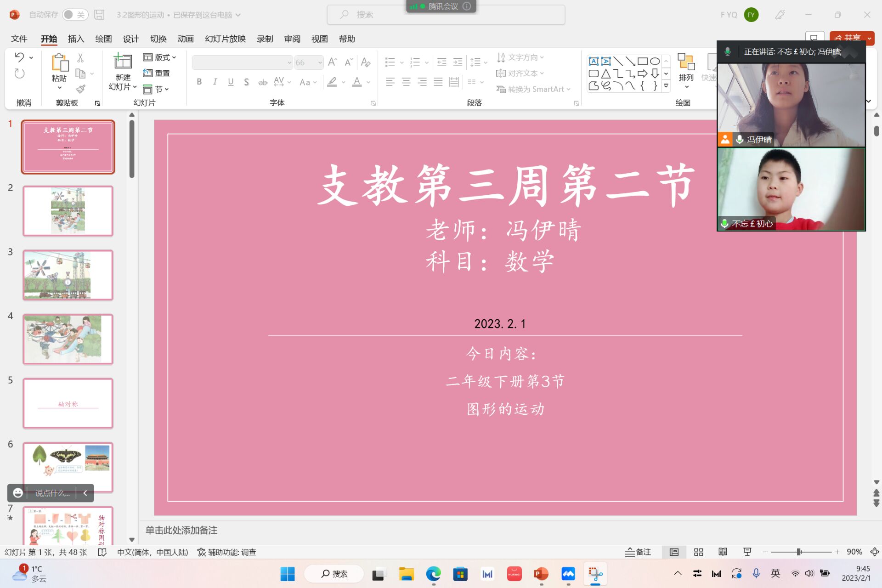Open the Convert to SmartArt dropdown
The image size is (882, 588).
pos(533,89)
